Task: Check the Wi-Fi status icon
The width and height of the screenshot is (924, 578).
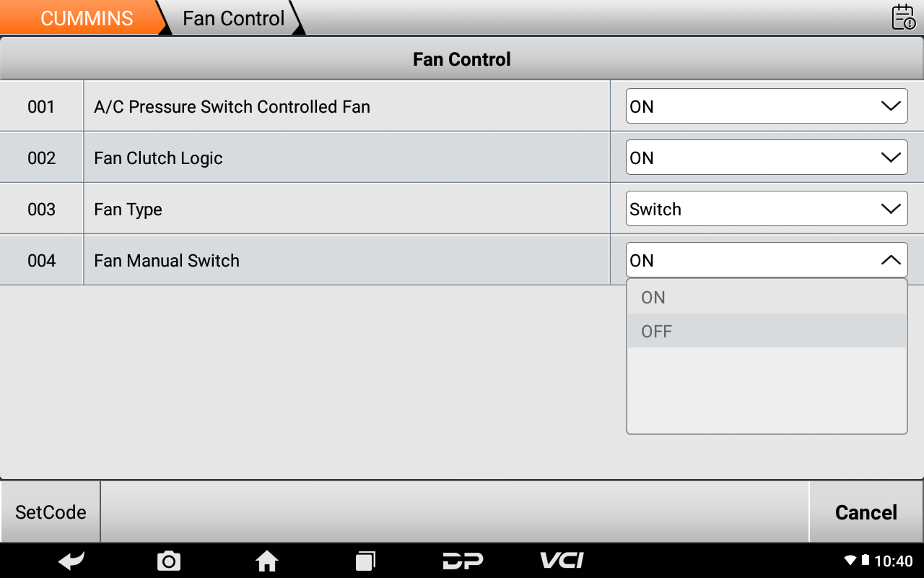Action: click(850, 561)
